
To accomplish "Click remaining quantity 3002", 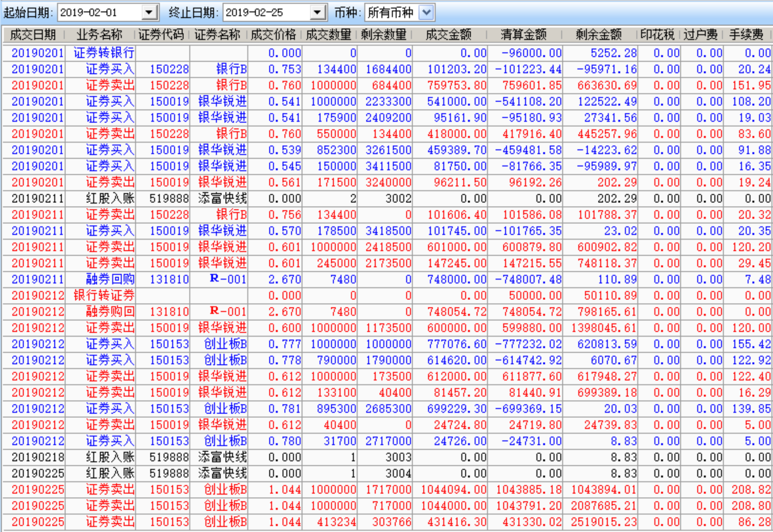I will click(398, 199).
